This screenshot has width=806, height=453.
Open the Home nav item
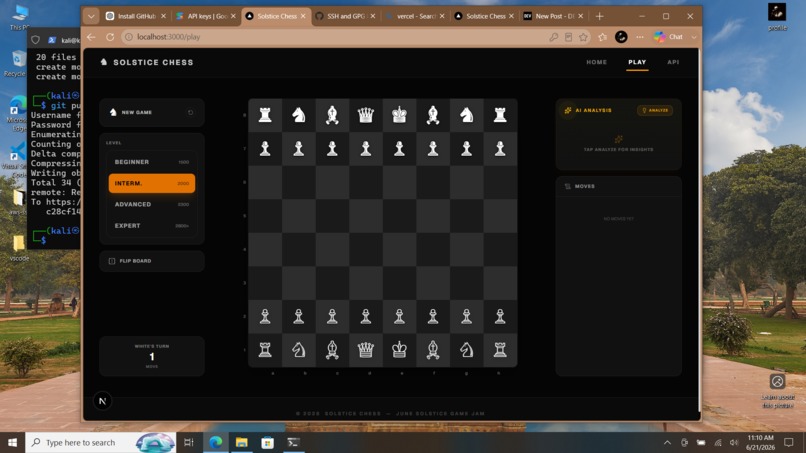click(596, 62)
